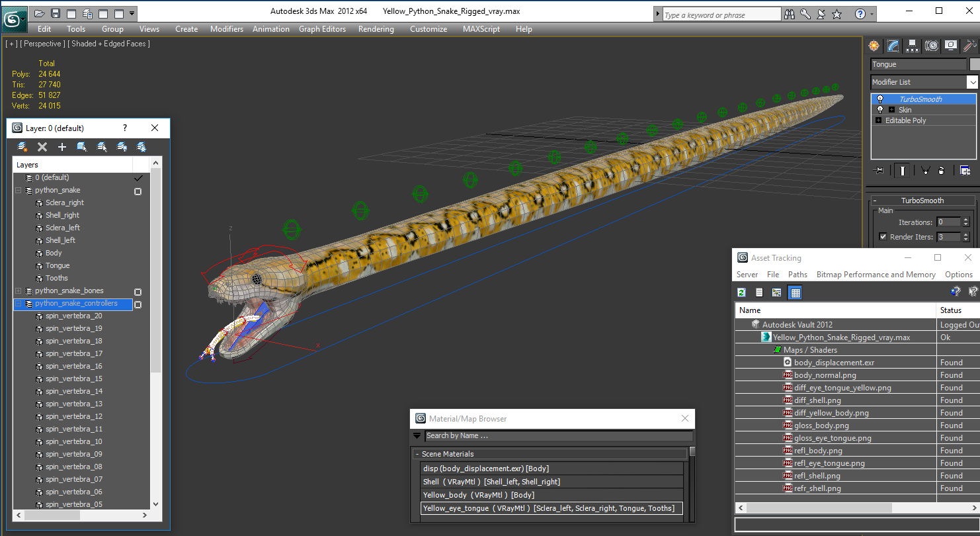Click the Freeze/Unfreeze All Layers icon
The image size is (980, 536).
142,147
